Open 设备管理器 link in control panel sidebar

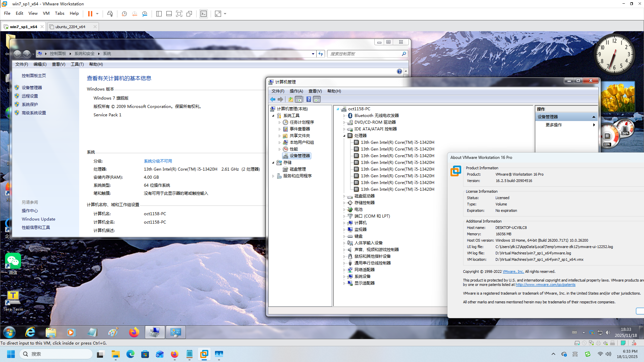pos(32,87)
